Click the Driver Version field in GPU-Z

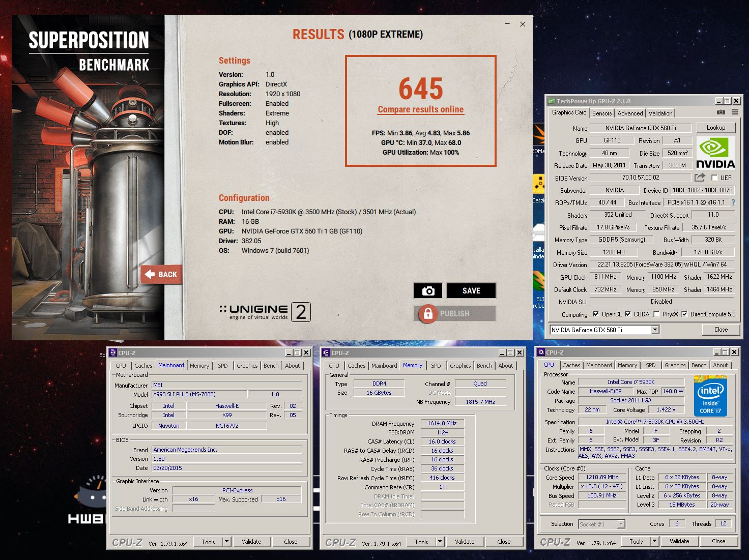click(x=662, y=264)
